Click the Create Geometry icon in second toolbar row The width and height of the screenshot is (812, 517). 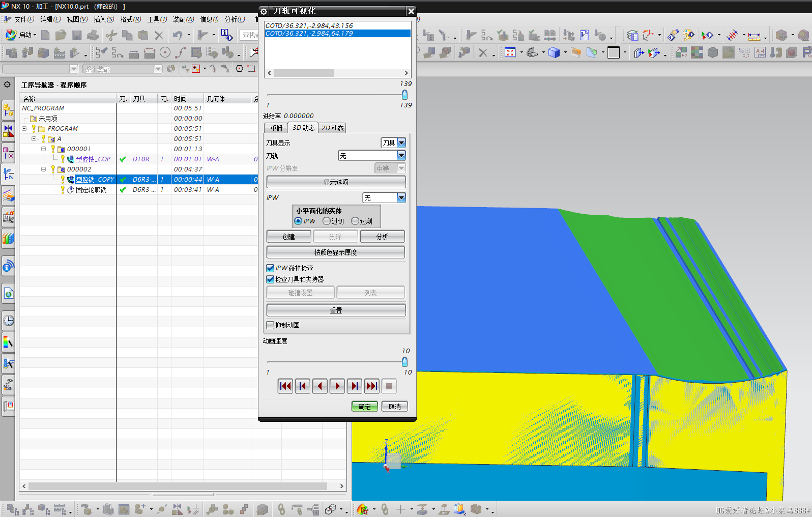coord(43,52)
